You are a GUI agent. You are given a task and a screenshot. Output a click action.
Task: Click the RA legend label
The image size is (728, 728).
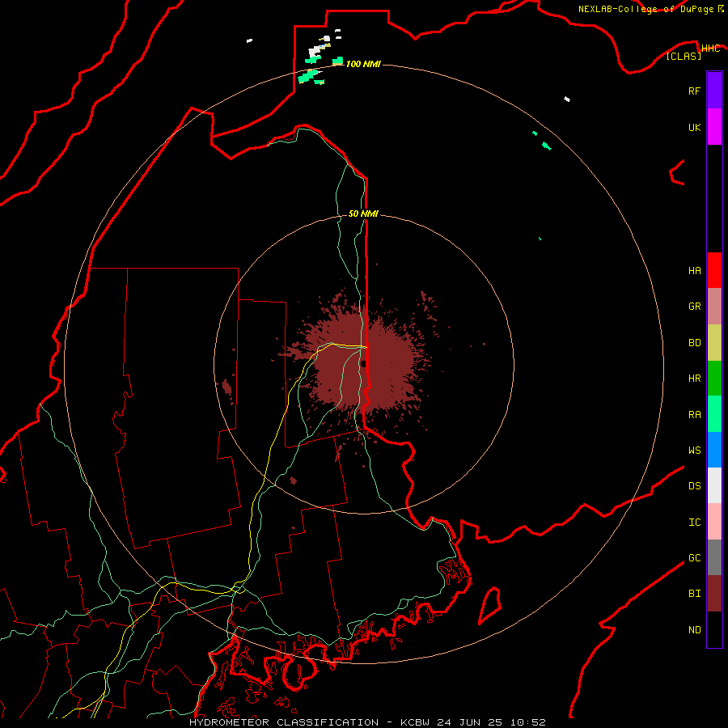pos(694,414)
